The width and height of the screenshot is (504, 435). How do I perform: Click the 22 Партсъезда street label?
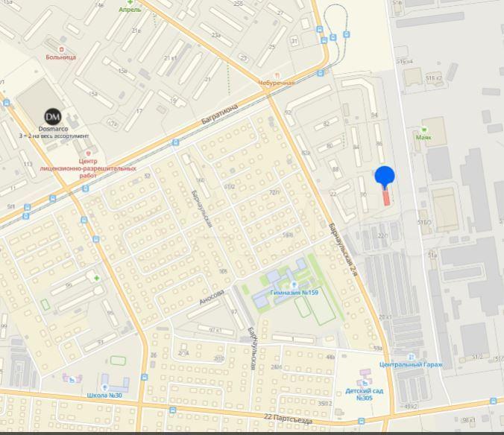point(288,419)
